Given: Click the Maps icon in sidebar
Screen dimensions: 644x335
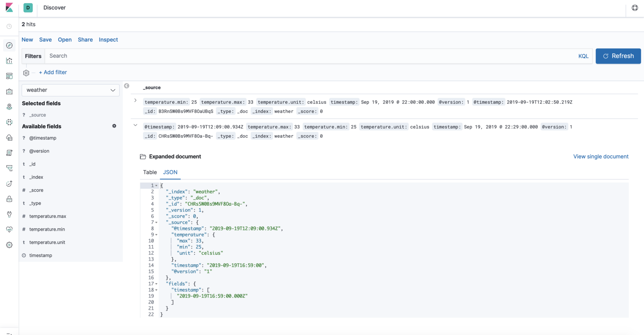Looking at the screenshot, I should tap(9, 107).
